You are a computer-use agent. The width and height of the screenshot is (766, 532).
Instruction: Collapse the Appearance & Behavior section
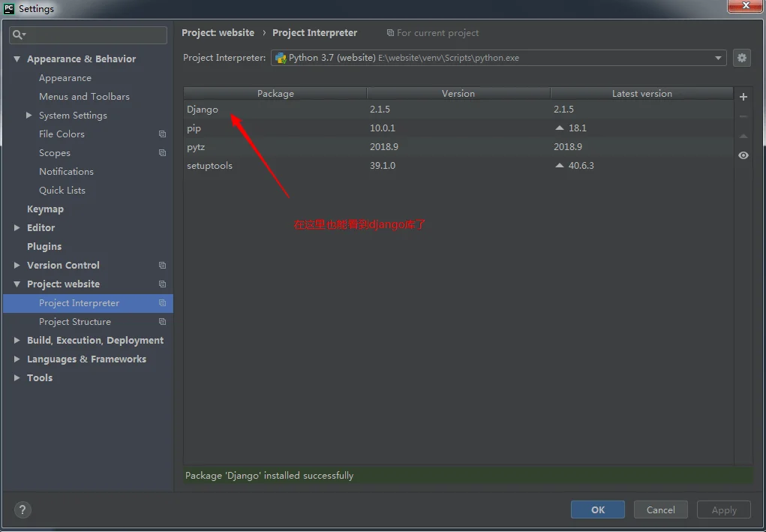click(17, 59)
